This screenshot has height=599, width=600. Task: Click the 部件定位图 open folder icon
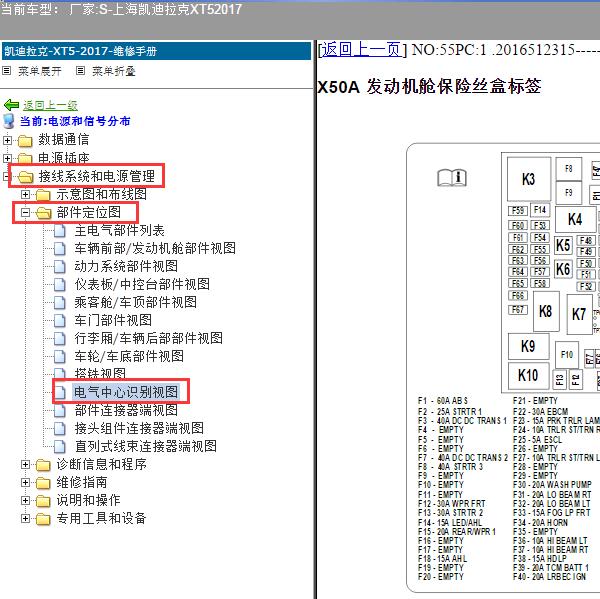[43, 213]
